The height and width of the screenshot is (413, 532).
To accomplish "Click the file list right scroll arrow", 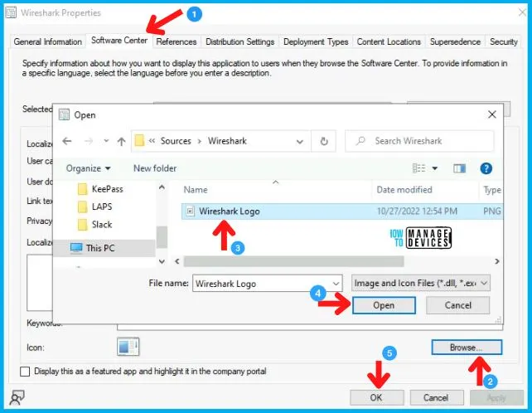I will click(497, 261).
